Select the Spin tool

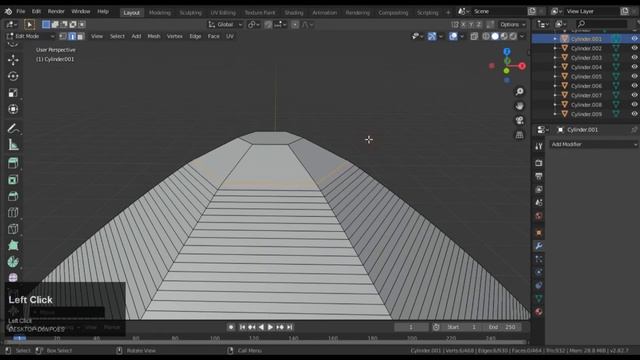pyautogui.click(x=13, y=262)
